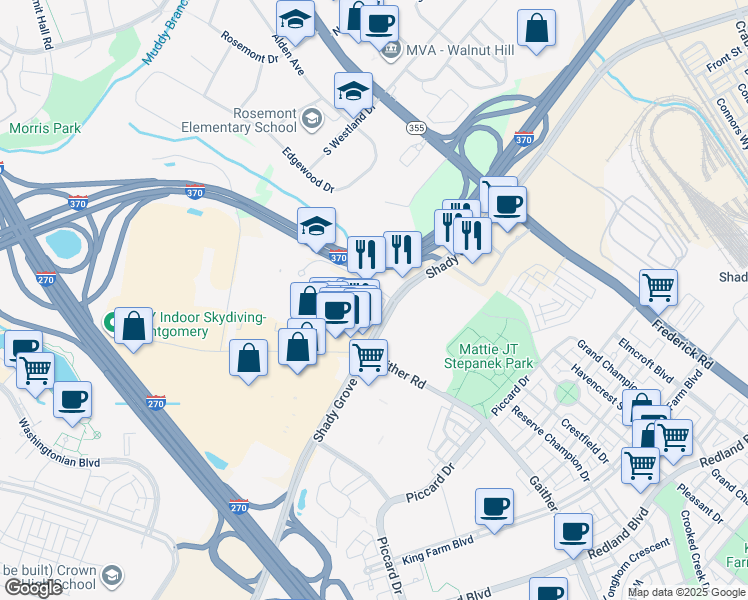This screenshot has width=748, height=600.
Task: Click the shopping bag marker in the top-right corner
Action: pyautogui.click(x=536, y=28)
